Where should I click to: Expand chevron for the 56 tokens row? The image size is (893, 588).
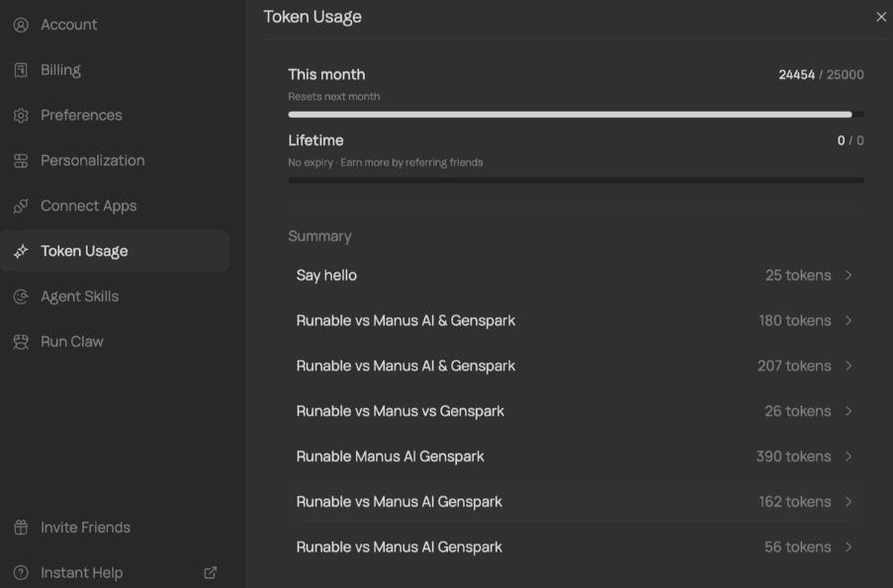(x=848, y=547)
